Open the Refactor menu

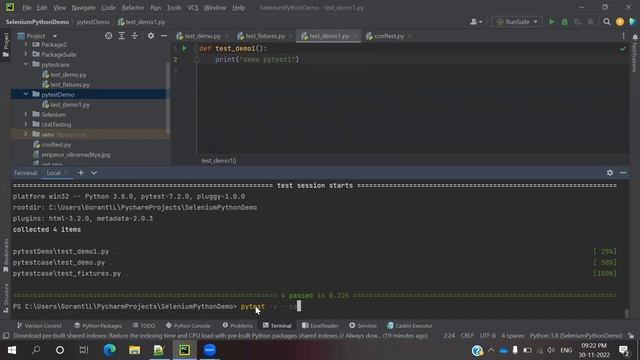click(x=133, y=8)
